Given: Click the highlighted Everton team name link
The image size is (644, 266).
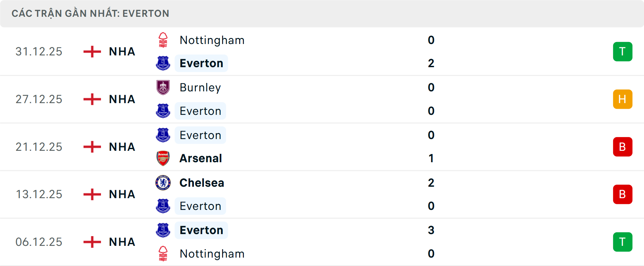Looking at the screenshot, I should (201, 63).
